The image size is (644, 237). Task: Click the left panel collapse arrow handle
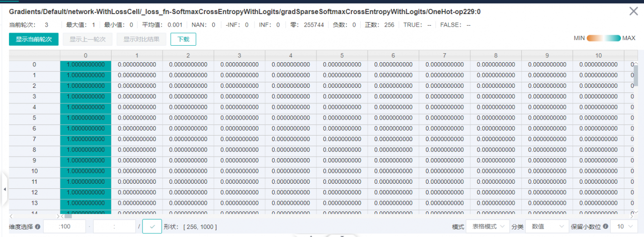(5, 189)
